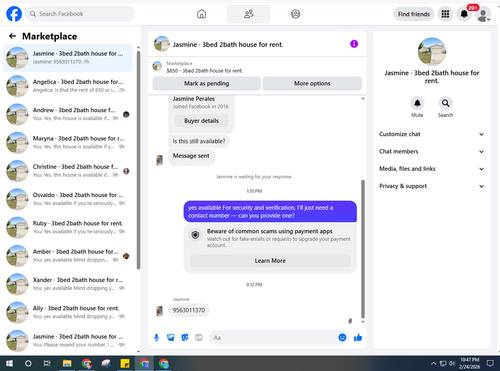The width and height of the screenshot is (500, 371).
Task: Choose a GIF from the GIF icon
Action: [x=199, y=338]
